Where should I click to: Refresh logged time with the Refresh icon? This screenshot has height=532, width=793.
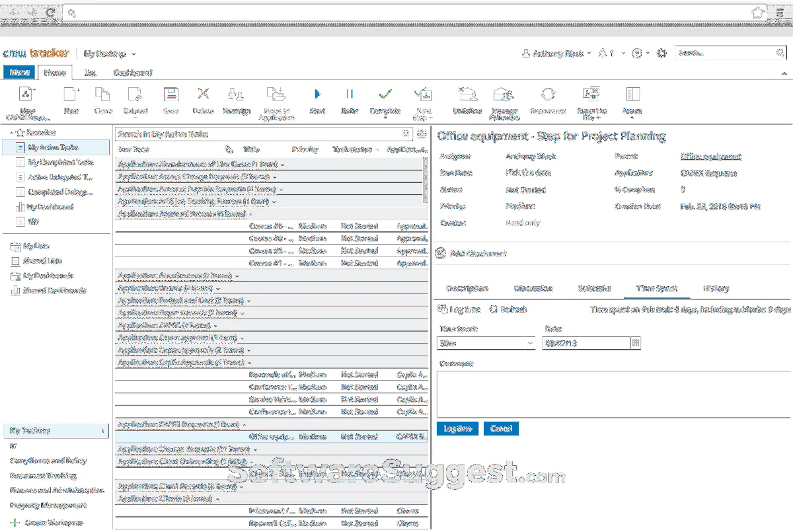click(x=494, y=309)
